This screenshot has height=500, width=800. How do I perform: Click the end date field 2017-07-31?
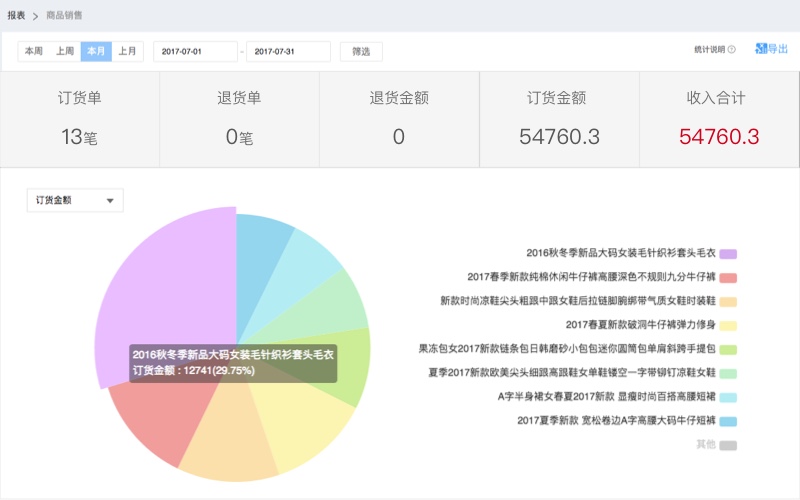click(288, 51)
